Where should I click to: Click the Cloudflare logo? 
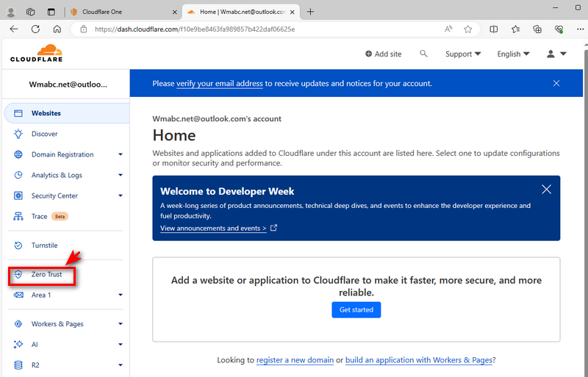pyautogui.click(x=36, y=53)
